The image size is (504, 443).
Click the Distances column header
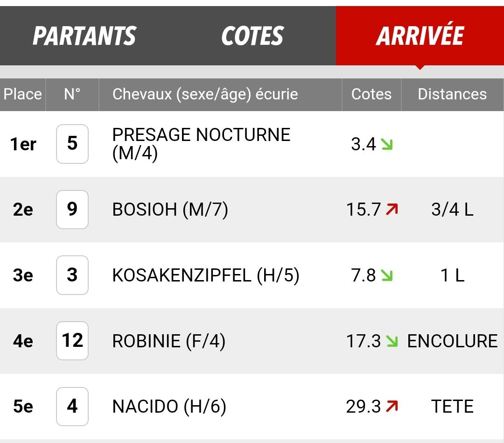pos(452,94)
